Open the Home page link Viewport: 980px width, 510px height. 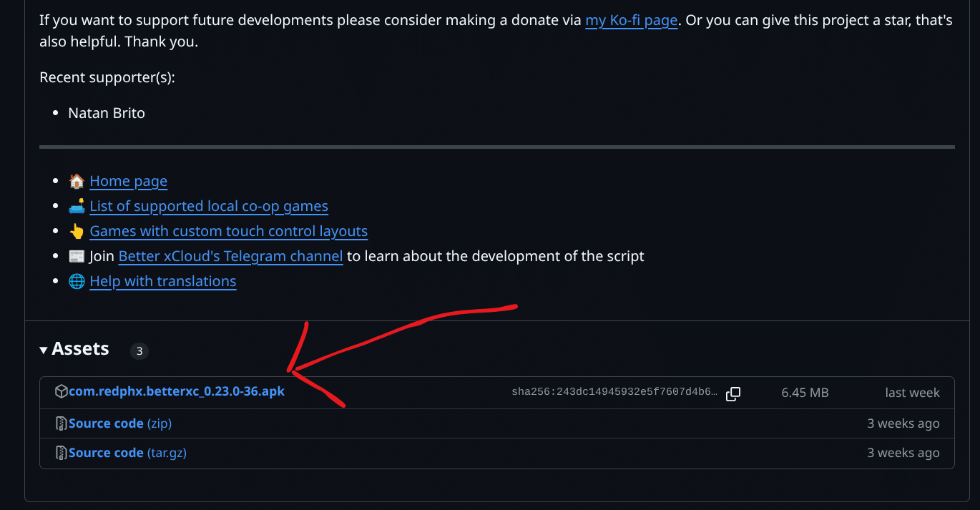128,181
